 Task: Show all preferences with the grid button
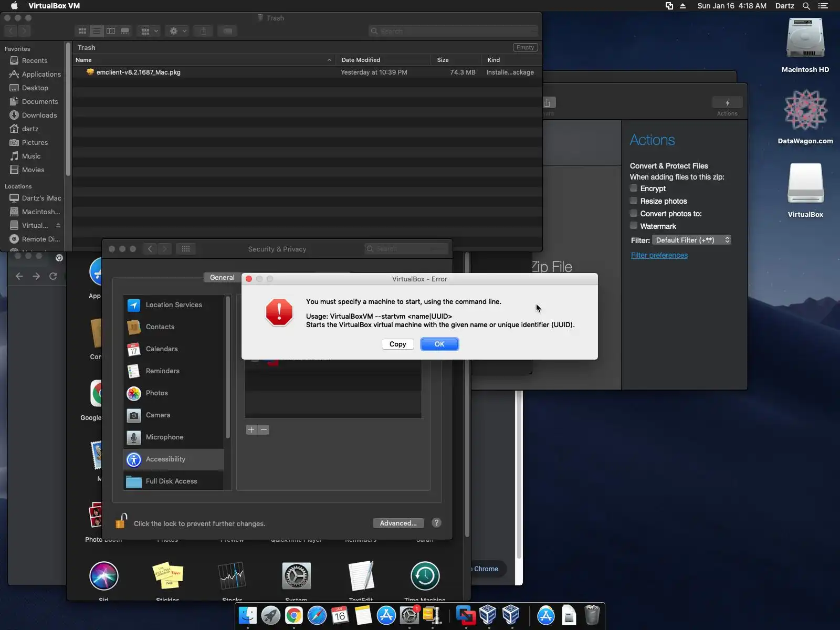(x=186, y=249)
